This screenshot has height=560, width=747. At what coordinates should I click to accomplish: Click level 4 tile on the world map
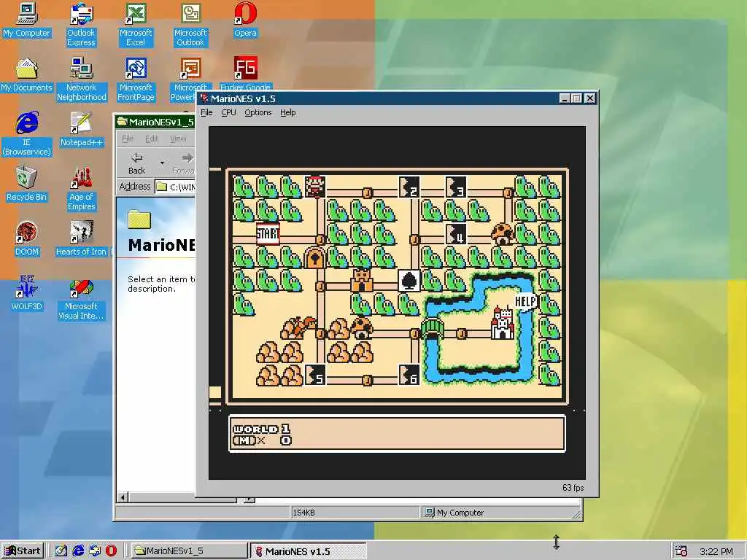tap(455, 234)
